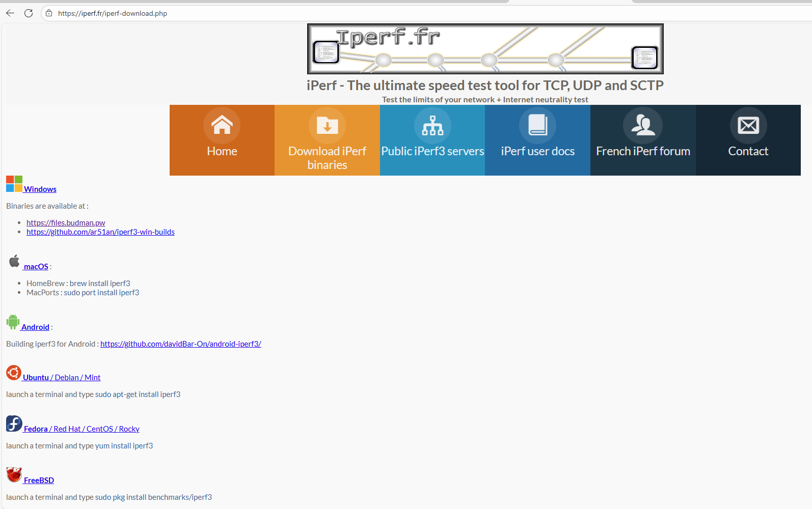This screenshot has width=812, height=509.
Task: Open the Contact menu label
Action: click(x=748, y=151)
